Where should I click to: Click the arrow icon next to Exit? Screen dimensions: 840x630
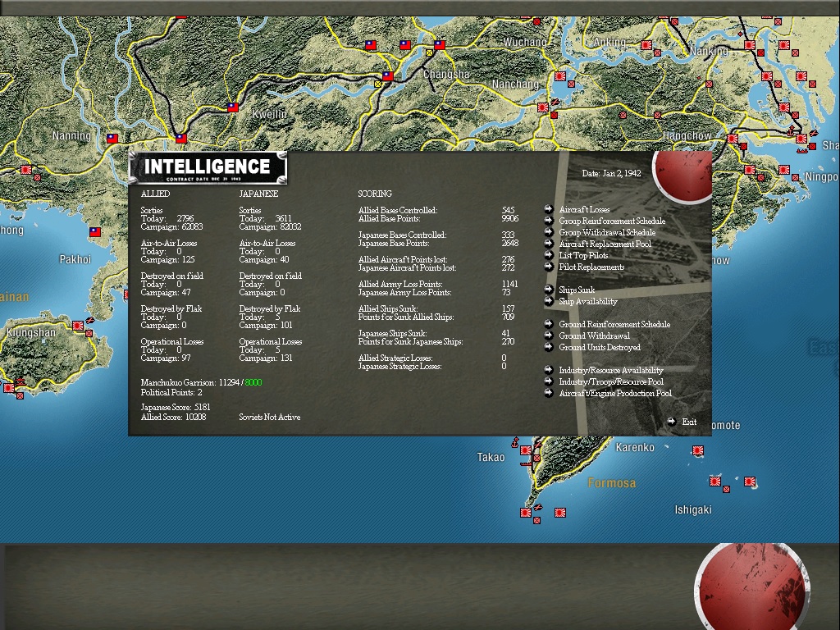coord(671,422)
